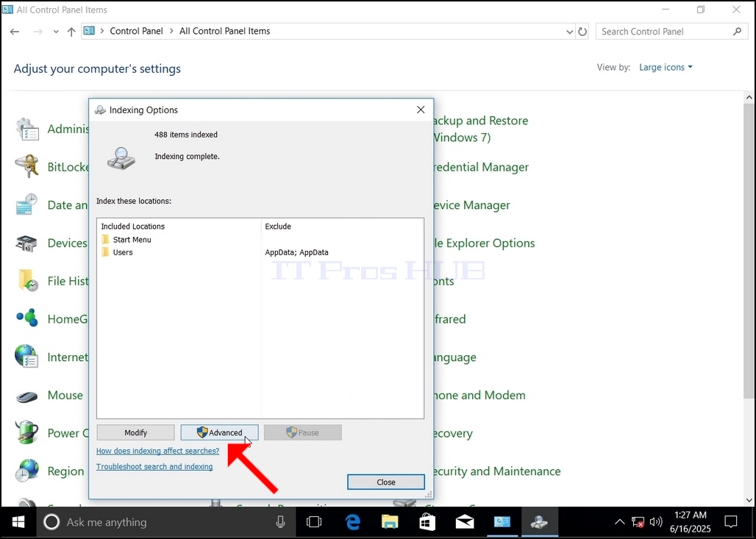Screen dimensions: 756x539
Task: Close Indexing Options with the X button
Action: pyautogui.click(x=421, y=110)
